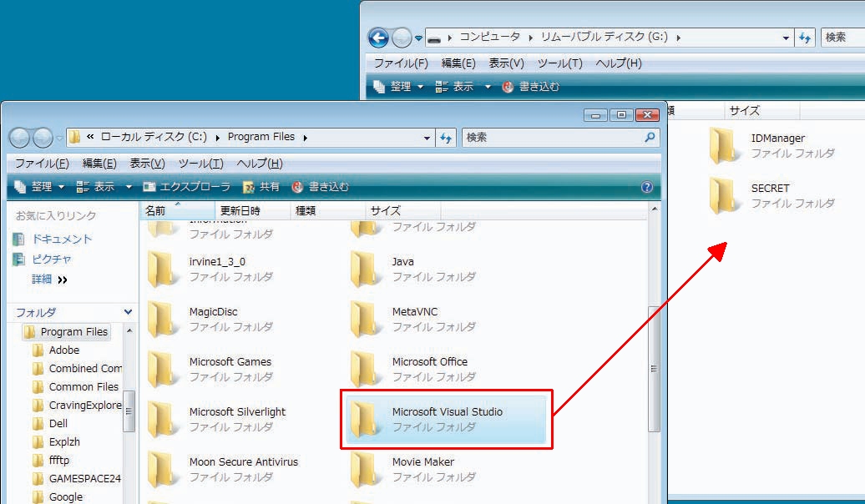Click the search box in removable disk window

point(842,37)
